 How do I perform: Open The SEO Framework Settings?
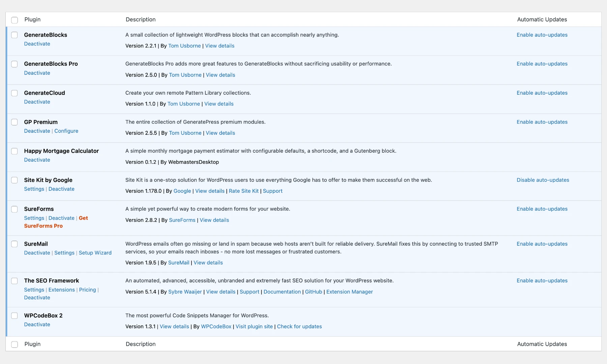point(34,290)
